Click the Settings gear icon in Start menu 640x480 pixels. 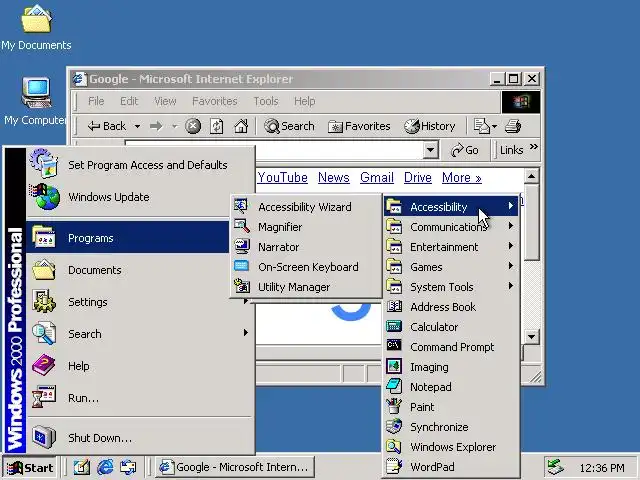click(x=44, y=302)
